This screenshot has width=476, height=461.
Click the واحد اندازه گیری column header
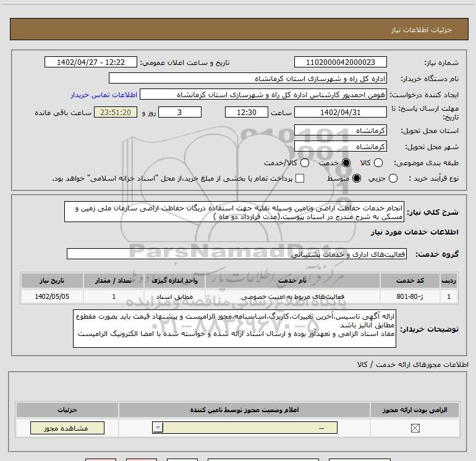pyautogui.click(x=174, y=280)
